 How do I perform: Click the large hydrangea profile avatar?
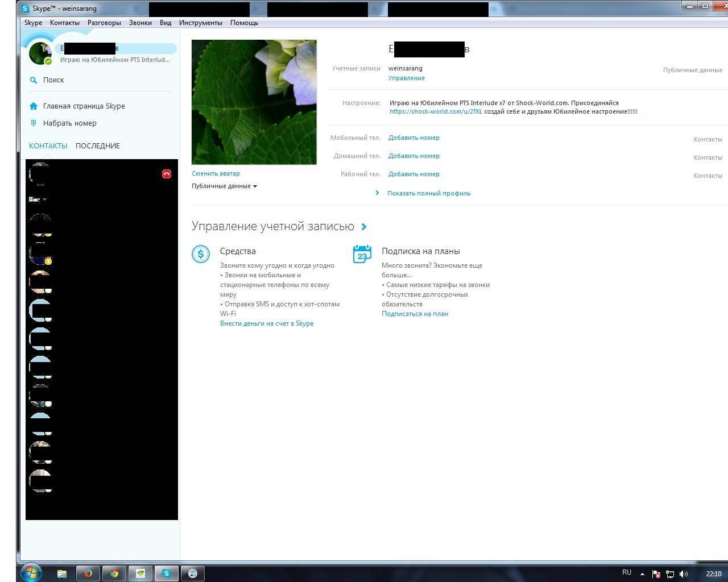(x=254, y=102)
